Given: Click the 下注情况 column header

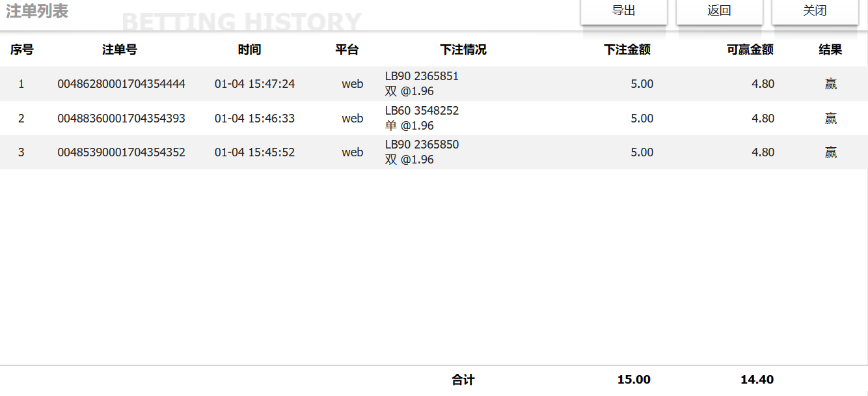Looking at the screenshot, I should click(463, 49).
